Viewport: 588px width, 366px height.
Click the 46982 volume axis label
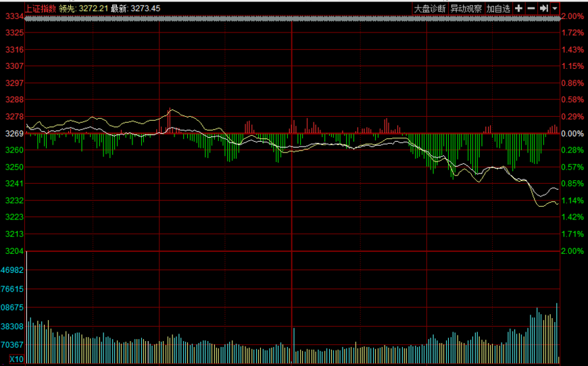[x=12, y=269]
